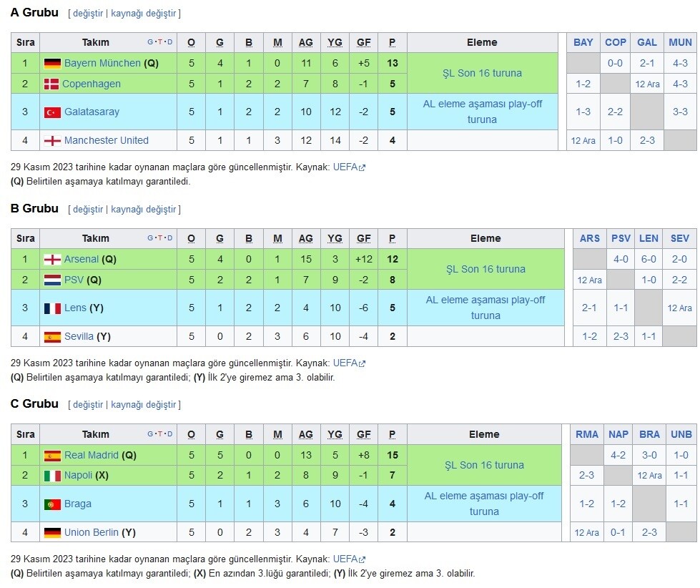
Task: Click the 'T' talk link in A Grubu Takım header
Action: [160, 42]
